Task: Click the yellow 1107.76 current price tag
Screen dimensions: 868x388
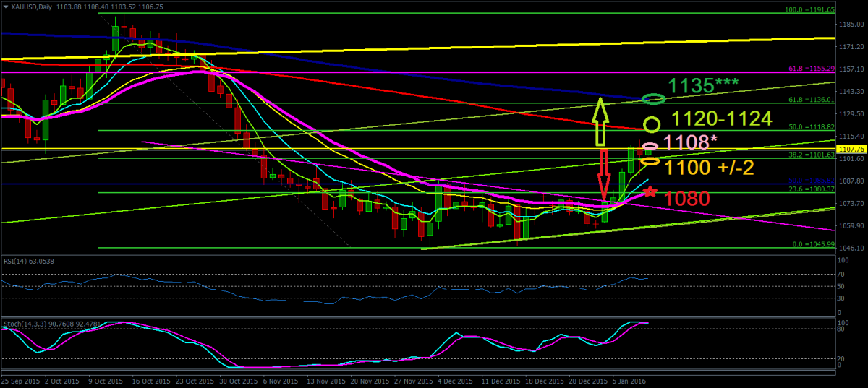Action: 851,150
